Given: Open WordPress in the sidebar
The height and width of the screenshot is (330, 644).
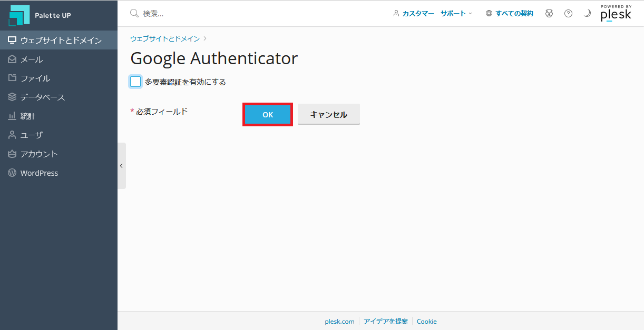Looking at the screenshot, I should [x=58, y=173].
